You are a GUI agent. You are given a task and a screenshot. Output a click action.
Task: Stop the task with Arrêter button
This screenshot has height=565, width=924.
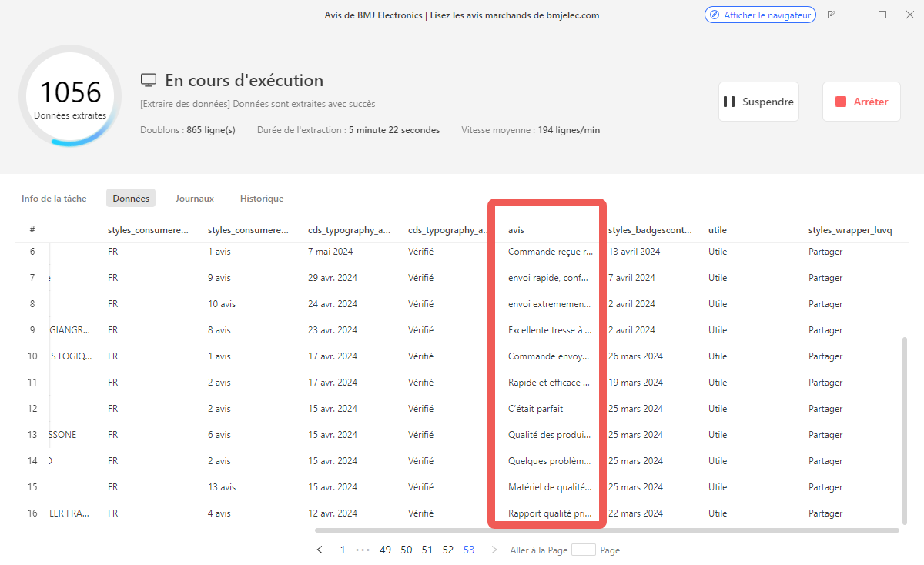(861, 102)
